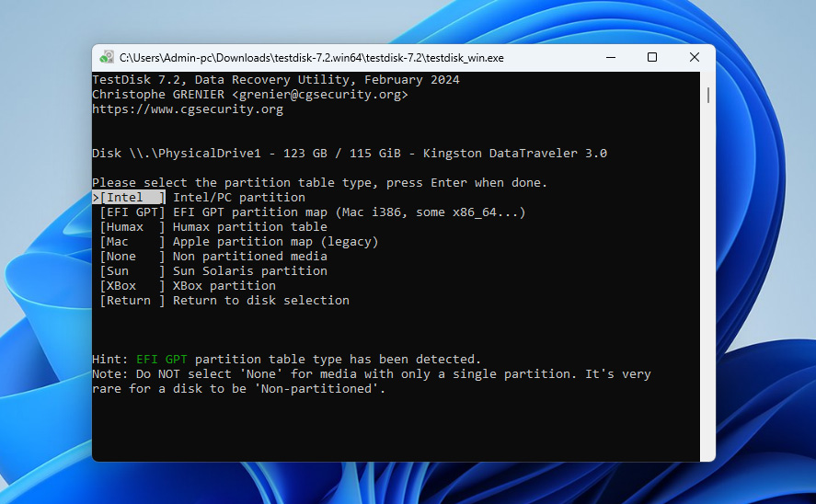816x504 pixels.
Task: Click the PhysicalDrive1 disk info line
Action: 350,154
